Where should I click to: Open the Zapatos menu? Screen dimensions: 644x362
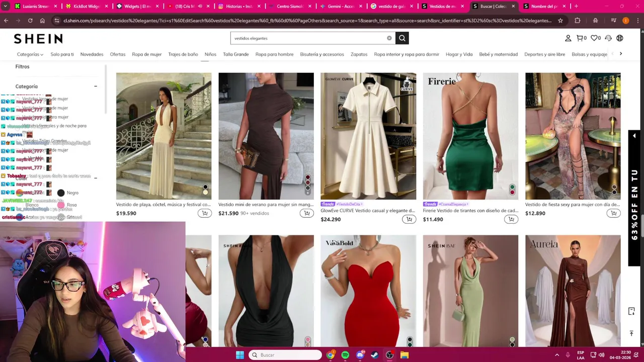pyautogui.click(x=359, y=54)
